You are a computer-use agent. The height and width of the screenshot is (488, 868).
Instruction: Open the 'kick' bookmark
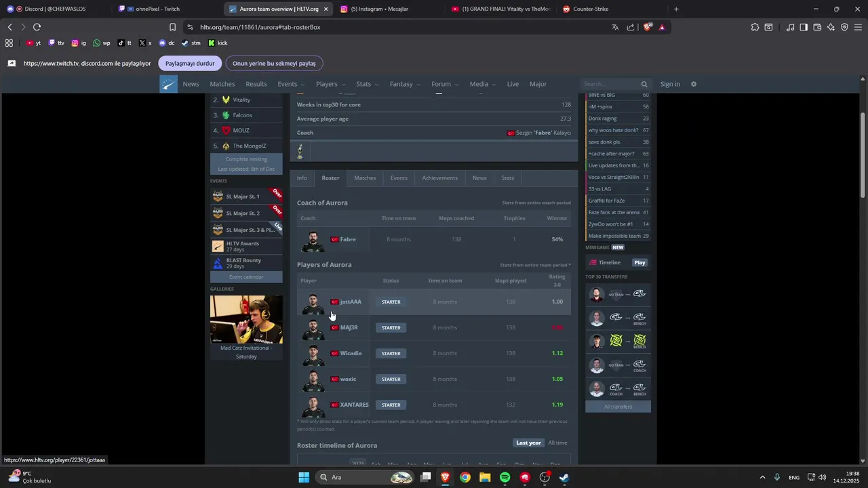(218, 43)
